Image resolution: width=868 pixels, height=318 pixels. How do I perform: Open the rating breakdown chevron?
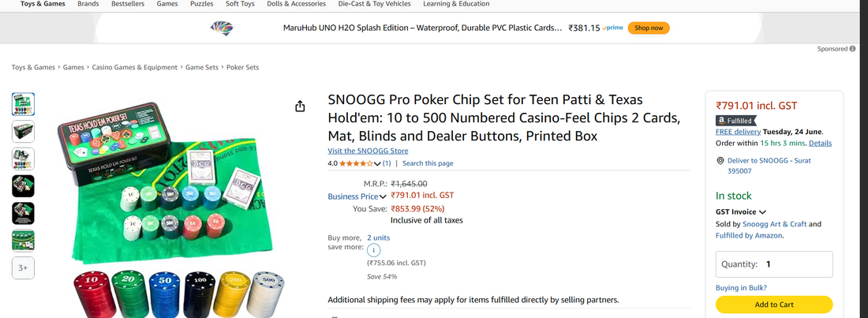(377, 163)
